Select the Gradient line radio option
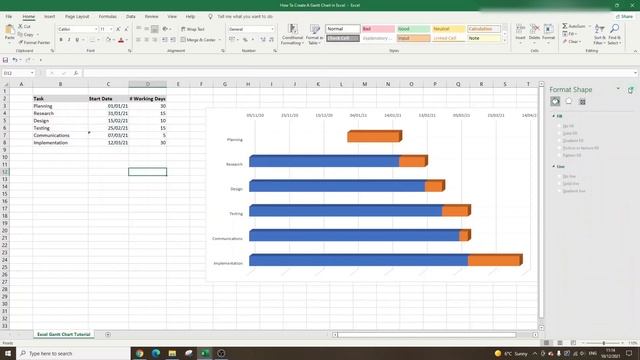The width and height of the screenshot is (640, 360). coord(560,191)
